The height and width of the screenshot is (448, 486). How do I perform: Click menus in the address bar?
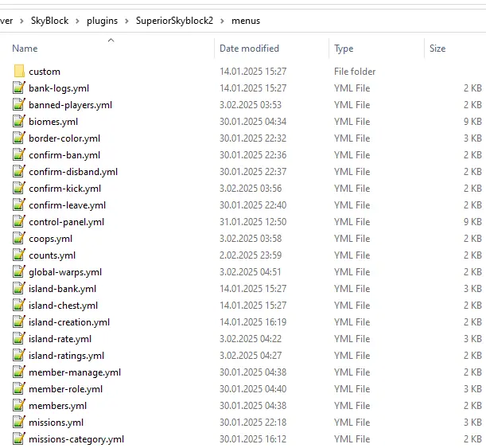click(246, 21)
